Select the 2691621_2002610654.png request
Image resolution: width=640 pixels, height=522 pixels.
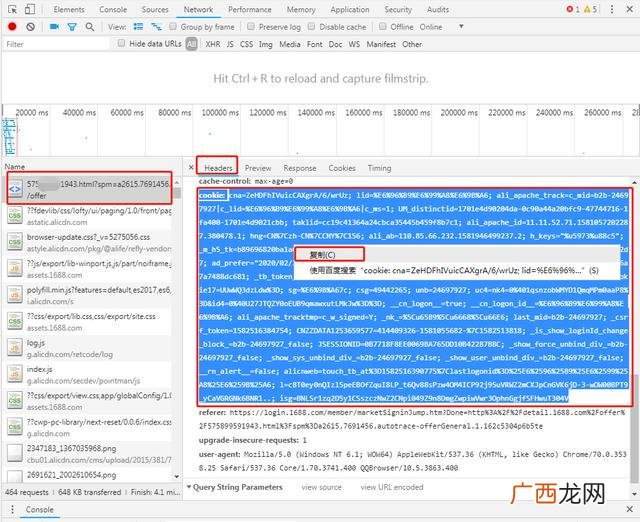pos(89,475)
